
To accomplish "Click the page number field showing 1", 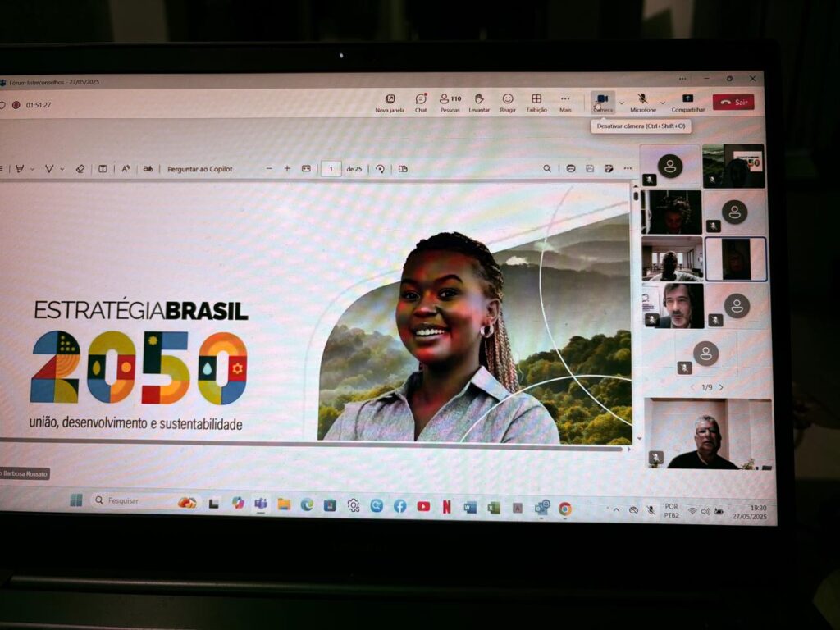I will (x=331, y=169).
